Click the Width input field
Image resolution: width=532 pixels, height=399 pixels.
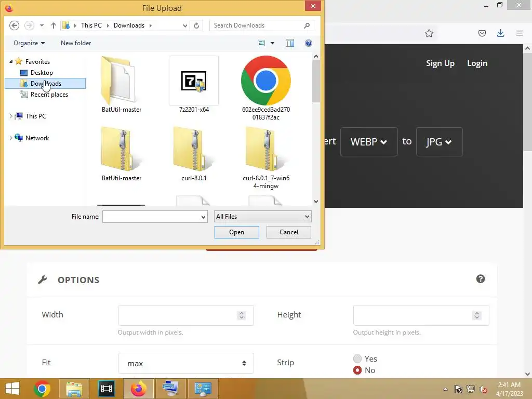pyautogui.click(x=185, y=315)
